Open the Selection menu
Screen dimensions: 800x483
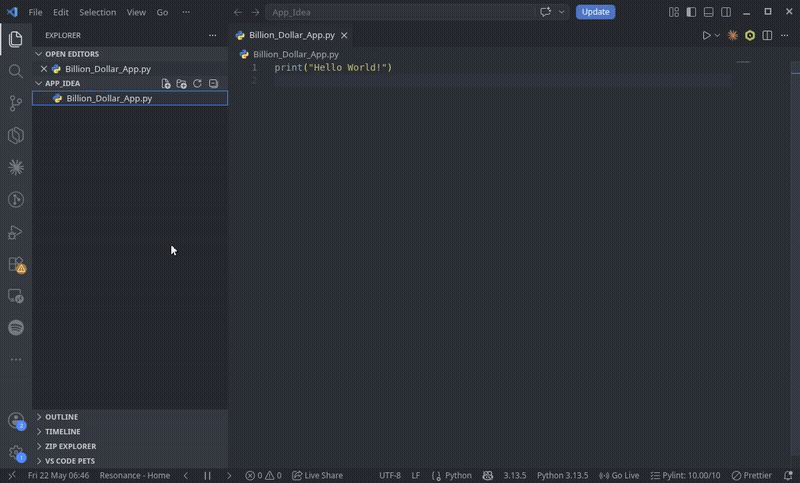(97, 12)
